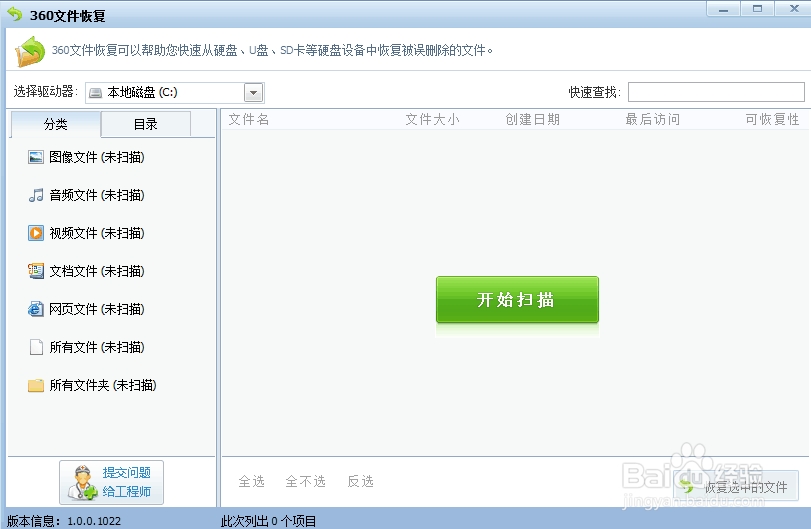Screen dimensions: 811x529
Task: Sort by 创建日期 column header
Action: click(533, 119)
